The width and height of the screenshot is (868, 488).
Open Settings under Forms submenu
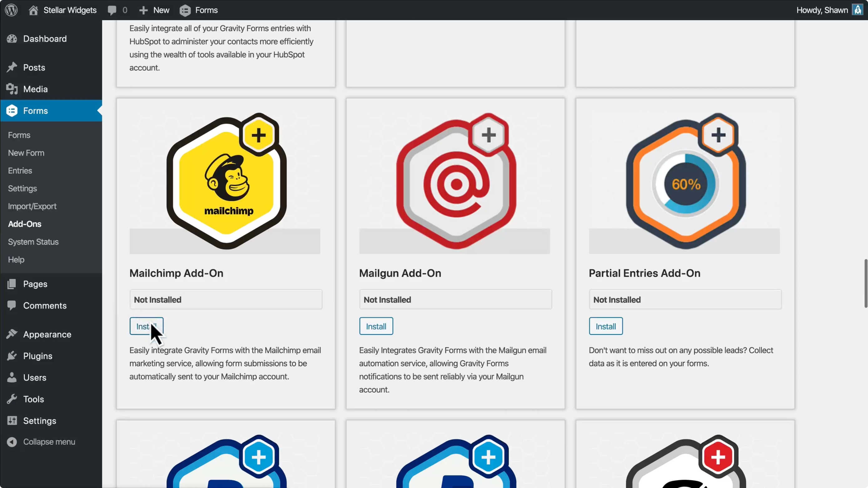pos(22,188)
